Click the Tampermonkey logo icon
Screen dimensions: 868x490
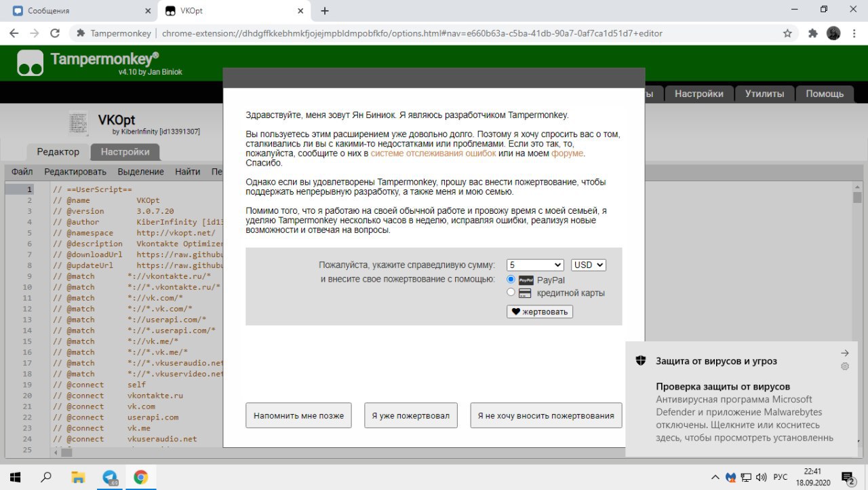point(31,63)
